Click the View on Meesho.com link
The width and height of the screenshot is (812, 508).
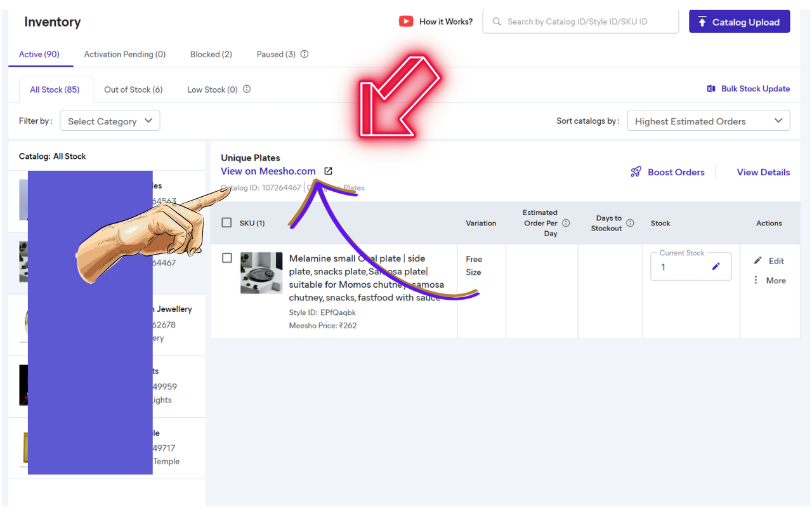pos(268,171)
